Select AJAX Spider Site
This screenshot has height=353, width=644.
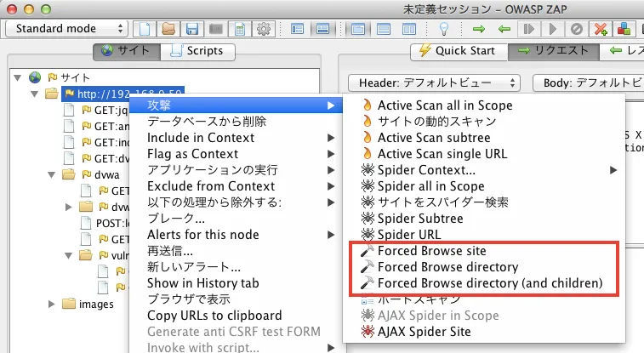(484, 332)
